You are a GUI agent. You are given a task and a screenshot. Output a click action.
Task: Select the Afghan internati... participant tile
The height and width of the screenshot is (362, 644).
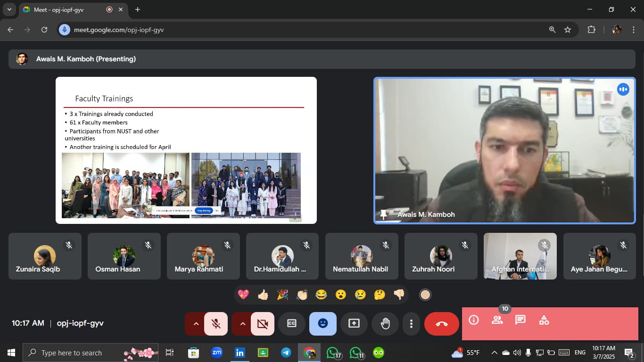[520, 256]
